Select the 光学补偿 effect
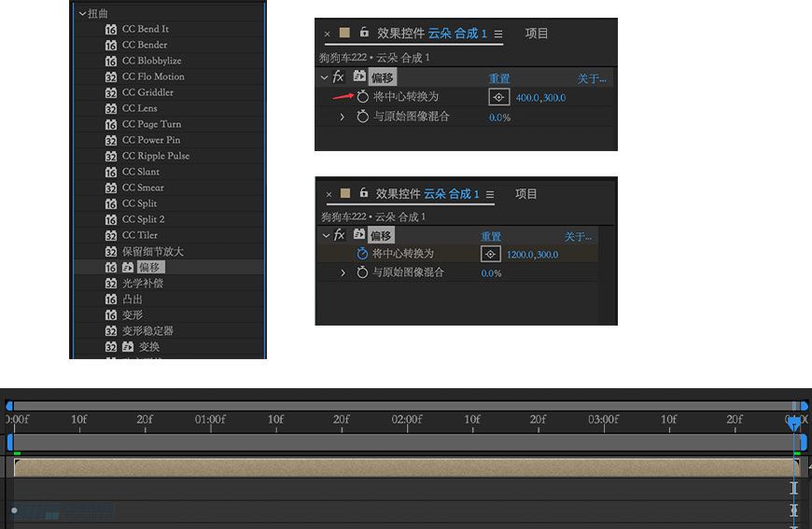Screen dimensions: 812x529 pos(143,283)
